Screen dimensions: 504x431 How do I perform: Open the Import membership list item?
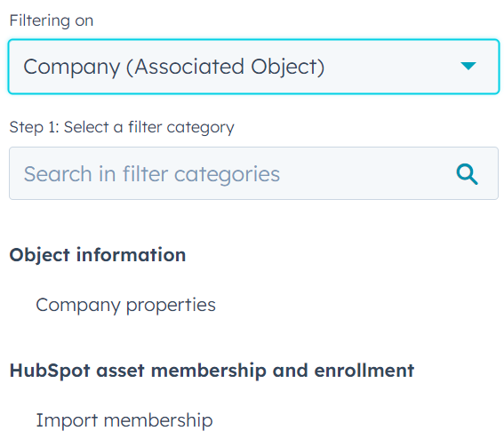124,419
